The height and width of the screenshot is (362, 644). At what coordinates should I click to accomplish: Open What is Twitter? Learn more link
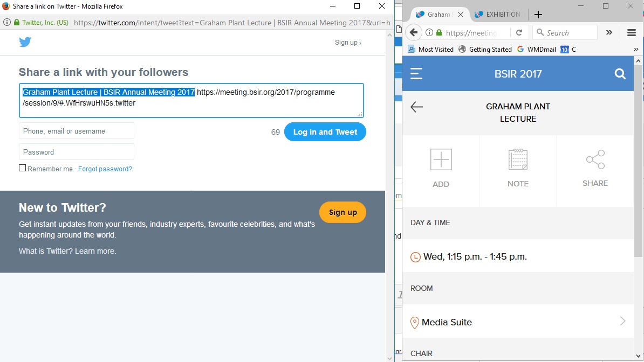67,251
